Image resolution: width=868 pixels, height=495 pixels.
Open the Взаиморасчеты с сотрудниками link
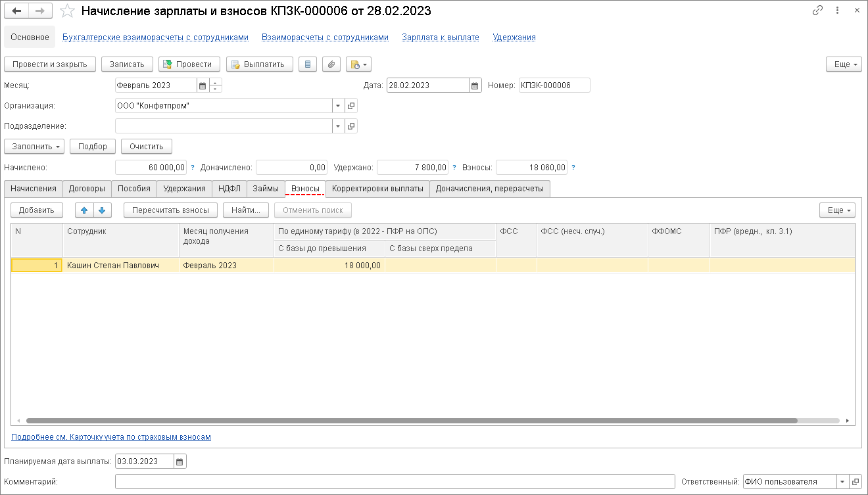coord(325,37)
